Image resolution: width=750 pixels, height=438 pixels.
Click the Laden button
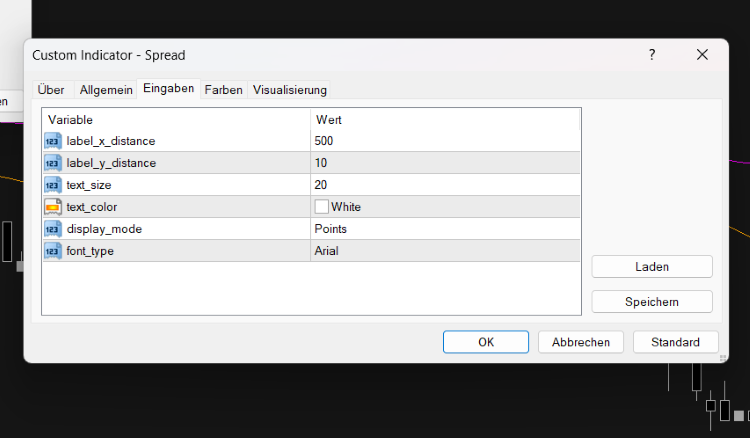click(x=652, y=267)
